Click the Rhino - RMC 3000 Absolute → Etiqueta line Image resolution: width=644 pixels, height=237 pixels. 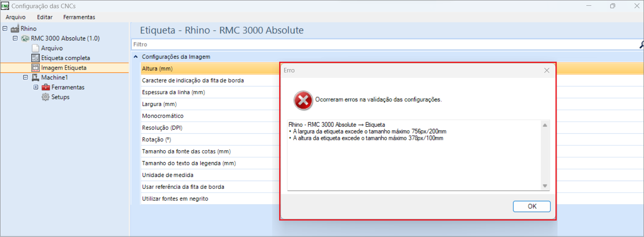[337, 124]
